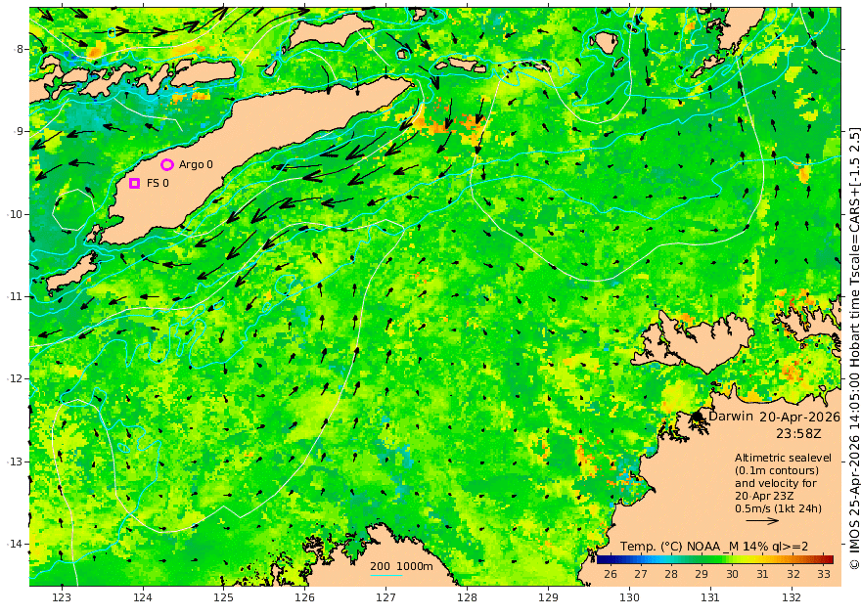
Task: Click latitude axis label -14
Action: (16, 544)
